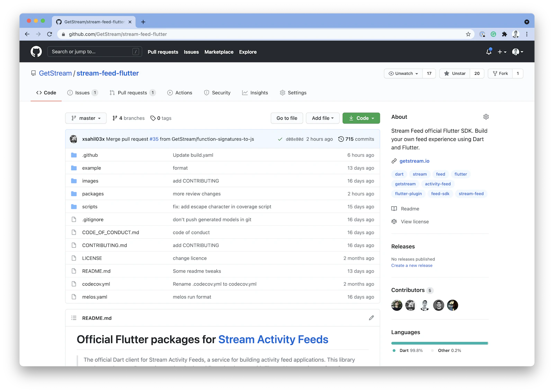Click the green commit status checkmark
This screenshot has width=554, height=392.
point(280,139)
